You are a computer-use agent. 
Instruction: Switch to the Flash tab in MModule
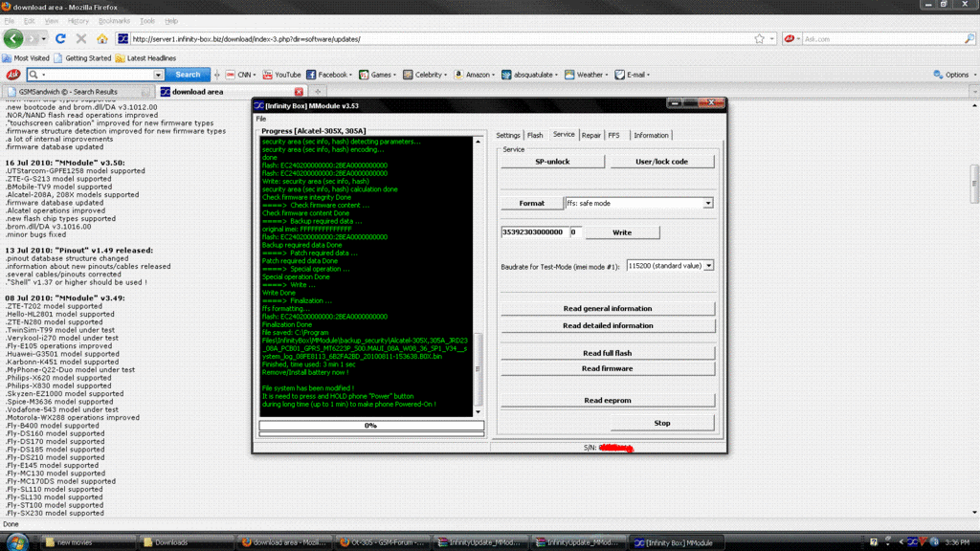[x=535, y=135]
